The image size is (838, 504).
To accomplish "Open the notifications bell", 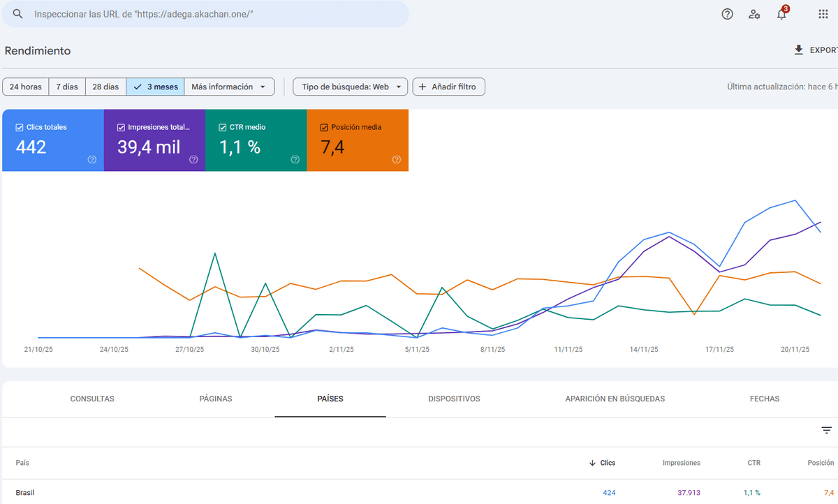I will (x=781, y=14).
